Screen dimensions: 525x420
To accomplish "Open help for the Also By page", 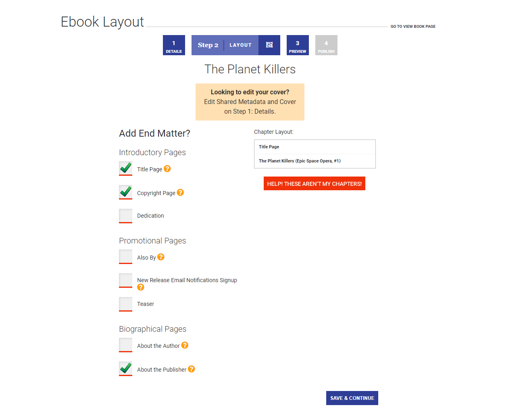I will click(x=161, y=256).
